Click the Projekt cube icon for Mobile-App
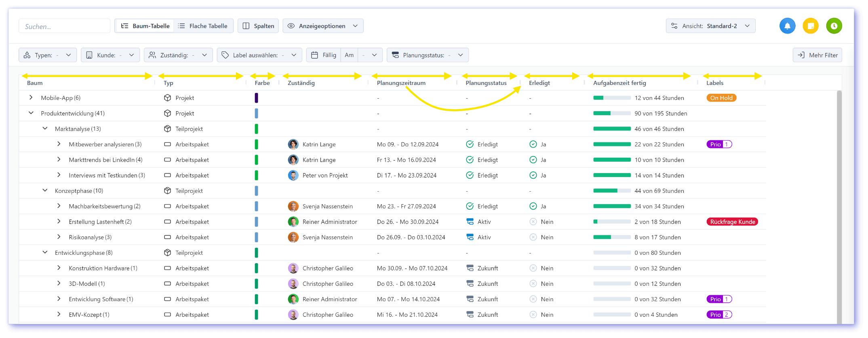This screenshot has width=868, height=338. tap(167, 98)
